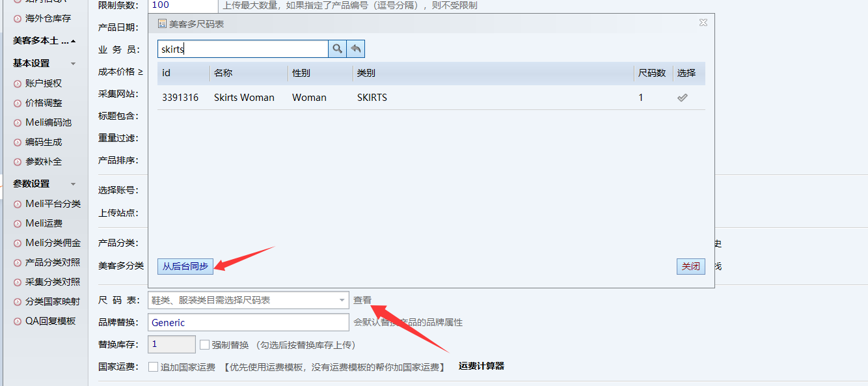Click the icon beside Meli运费
The image size is (868, 386).
point(18,223)
